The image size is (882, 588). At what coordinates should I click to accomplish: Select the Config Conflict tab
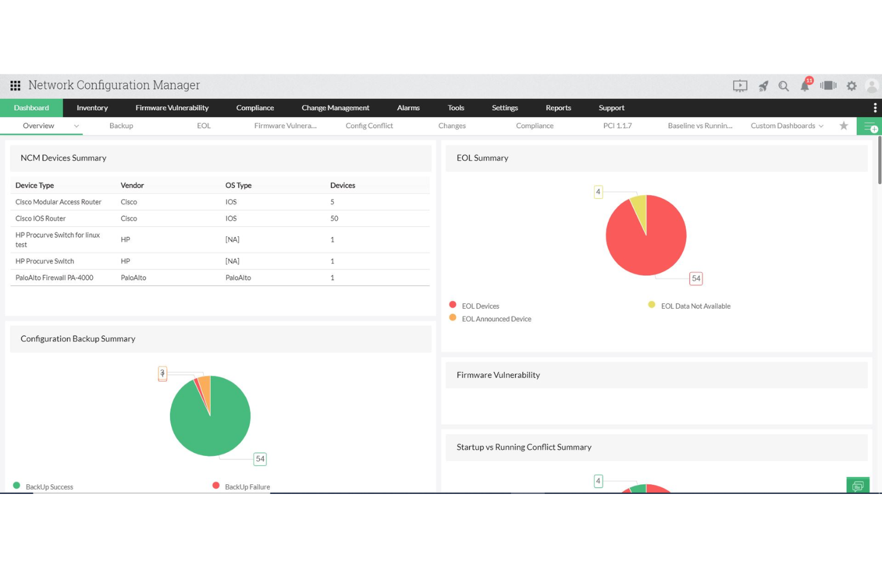[369, 126]
